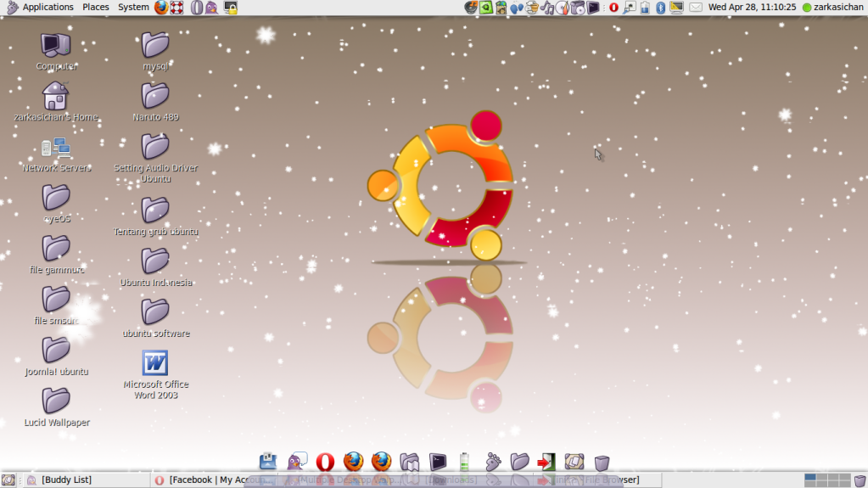Screen dimensions: 868x488
Task: Launch Firefox from the top panel
Action: click(161, 7)
